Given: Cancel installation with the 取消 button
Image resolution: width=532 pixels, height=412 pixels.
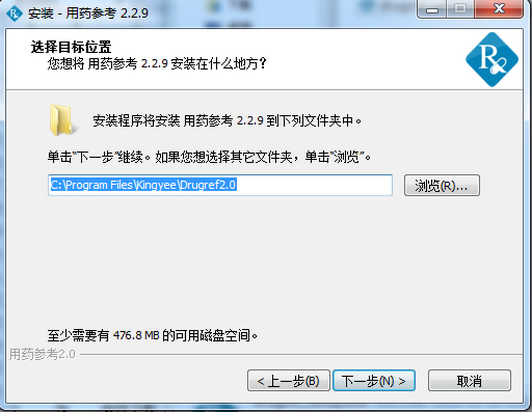Looking at the screenshot, I should coord(469,381).
